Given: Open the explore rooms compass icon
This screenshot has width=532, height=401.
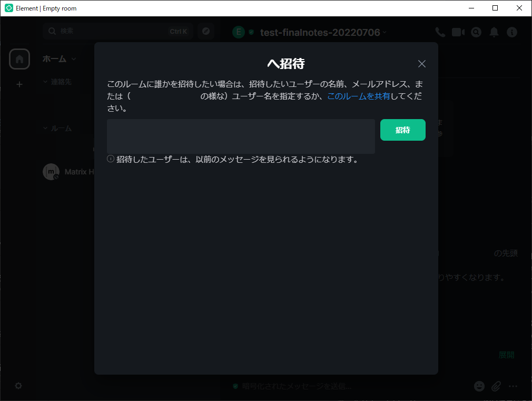Looking at the screenshot, I should (x=205, y=31).
